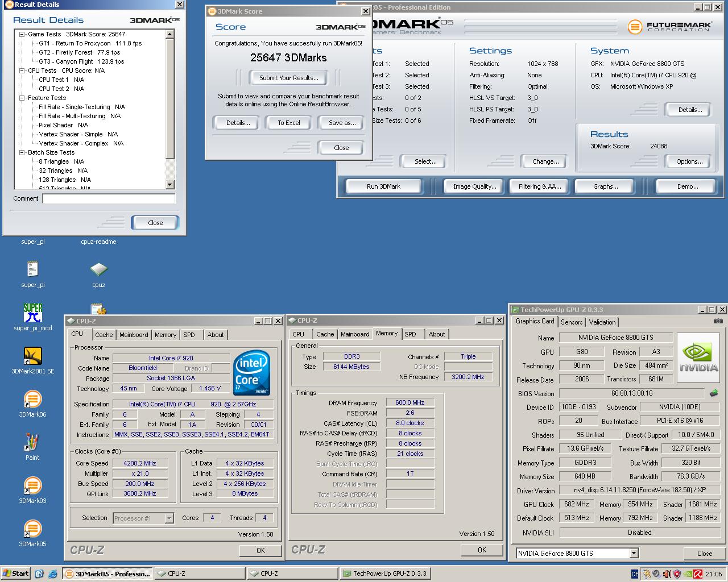The width and height of the screenshot is (728, 582).
Task: Open the cpuz desktop shortcut icon
Action: (98, 269)
